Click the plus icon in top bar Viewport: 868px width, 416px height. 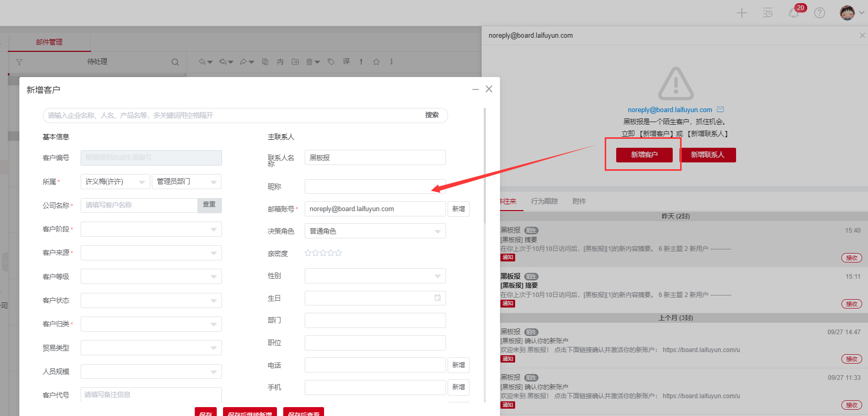pos(741,13)
